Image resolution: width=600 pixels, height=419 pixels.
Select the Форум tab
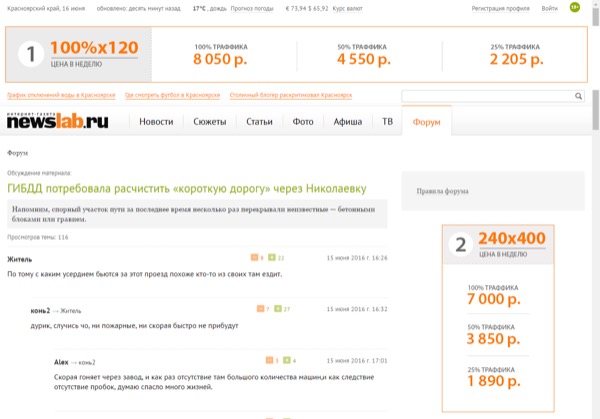[x=426, y=122]
